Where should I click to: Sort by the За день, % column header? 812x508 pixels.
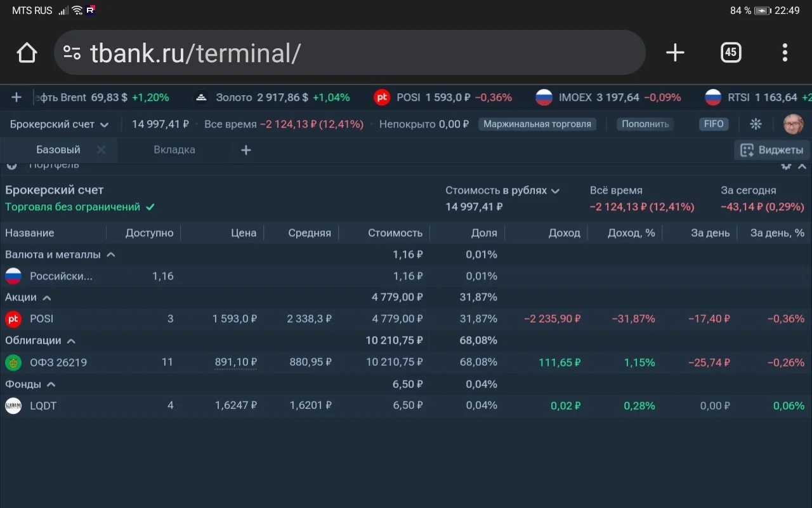777,233
